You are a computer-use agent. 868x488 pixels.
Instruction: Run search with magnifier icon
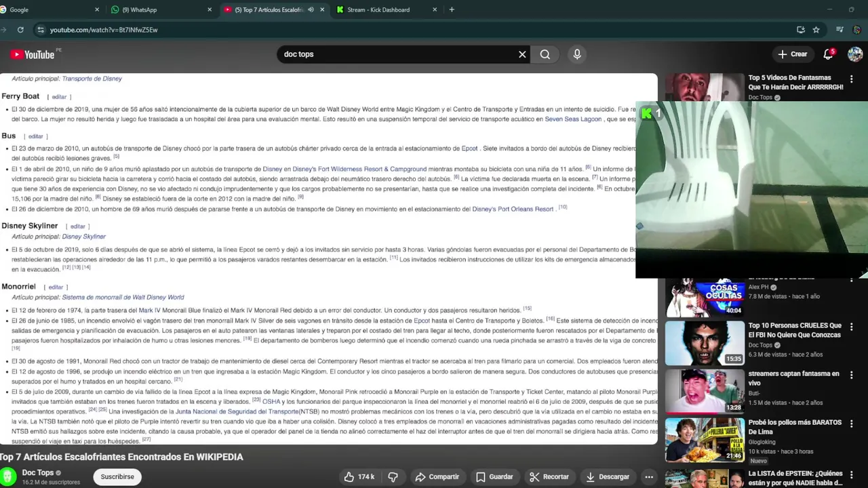[x=545, y=54]
